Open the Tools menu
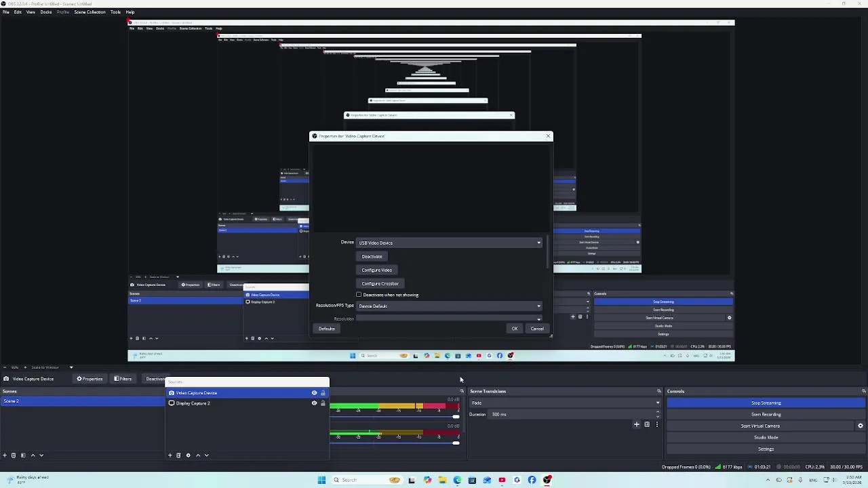The width and height of the screenshot is (868, 488). [x=115, y=12]
